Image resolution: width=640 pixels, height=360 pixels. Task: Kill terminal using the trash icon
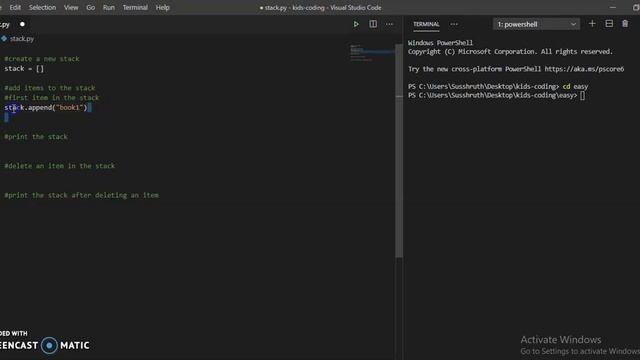coord(625,24)
